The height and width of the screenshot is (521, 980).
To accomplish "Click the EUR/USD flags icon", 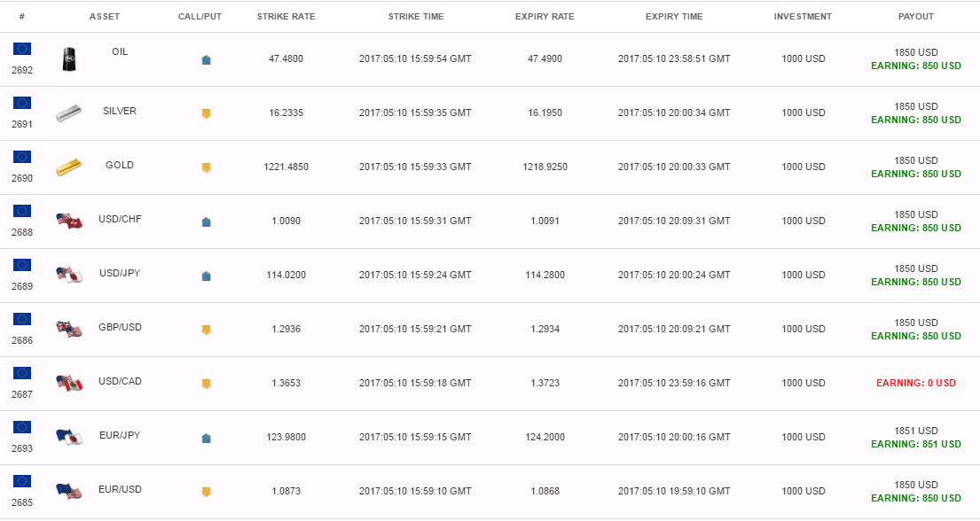I will pos(69,491).
